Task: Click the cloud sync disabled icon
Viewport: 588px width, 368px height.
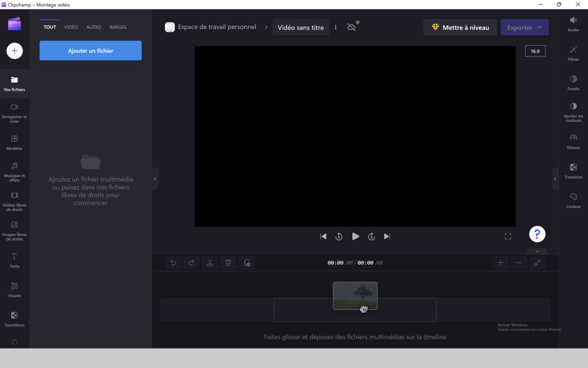Action: pyautogui.click(x=352, y=27)
